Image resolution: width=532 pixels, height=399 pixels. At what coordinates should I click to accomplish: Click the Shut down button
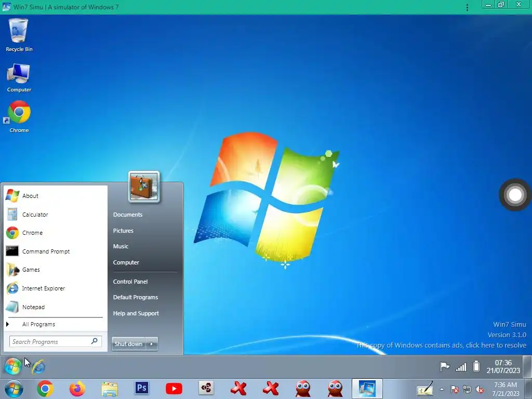pyautogui.click(x=128, y=344)
